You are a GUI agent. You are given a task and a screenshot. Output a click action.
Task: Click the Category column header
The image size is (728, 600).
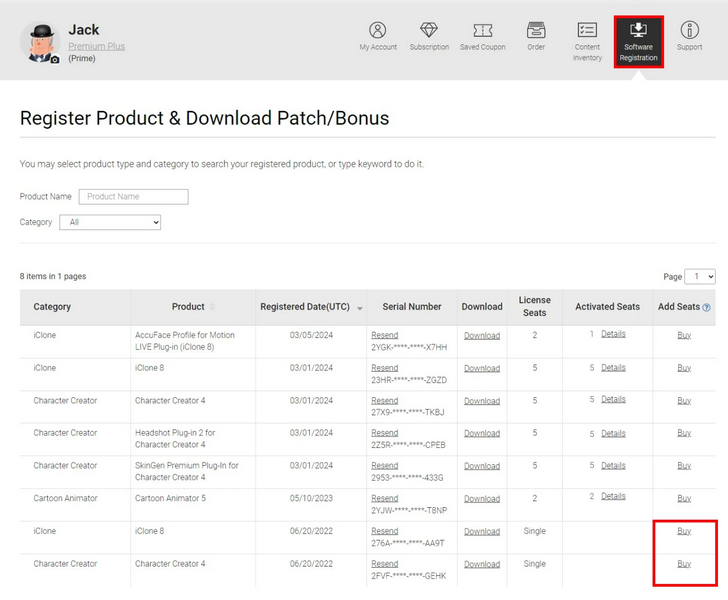click(52, 307)
